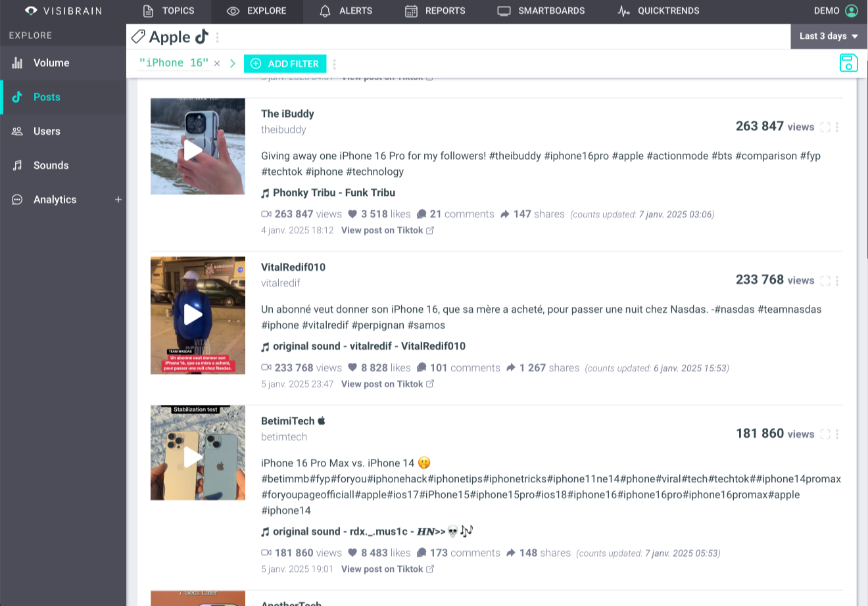
Task: Click the Add Filter button
Action: click(x=285, y=64)
